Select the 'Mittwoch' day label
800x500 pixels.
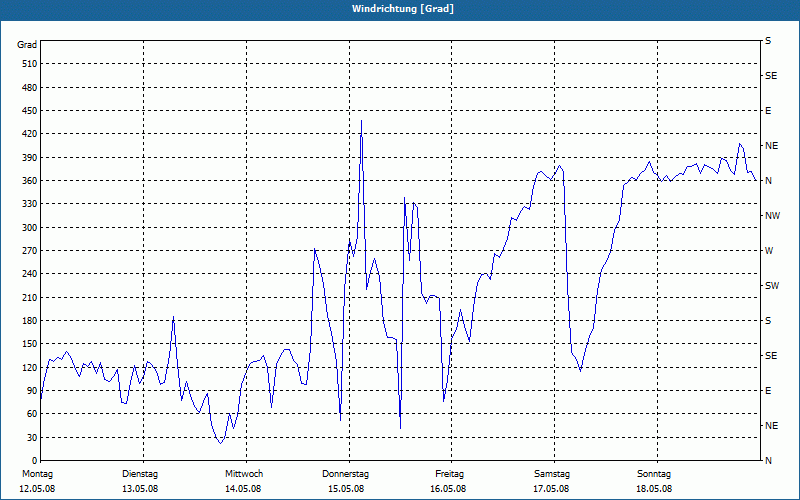(x=244, y=474)
